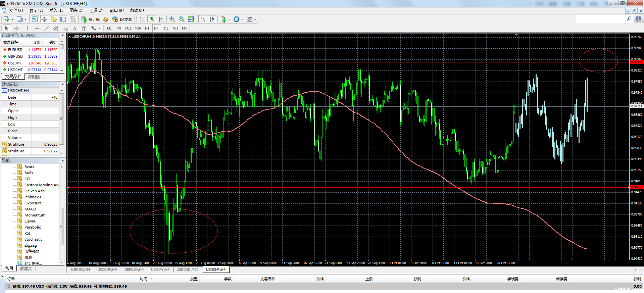Screen dimensions: 644x293
Task: Expand the Profiles dropdown arrow
Action: pos(26,19)
